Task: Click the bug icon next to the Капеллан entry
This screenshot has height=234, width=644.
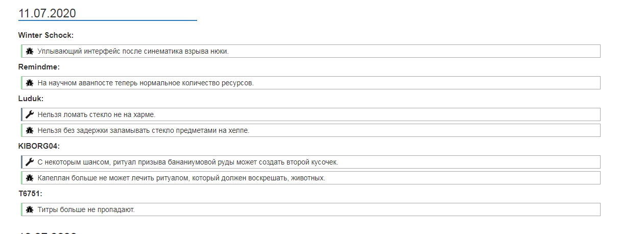Action: tap(30, 178)
